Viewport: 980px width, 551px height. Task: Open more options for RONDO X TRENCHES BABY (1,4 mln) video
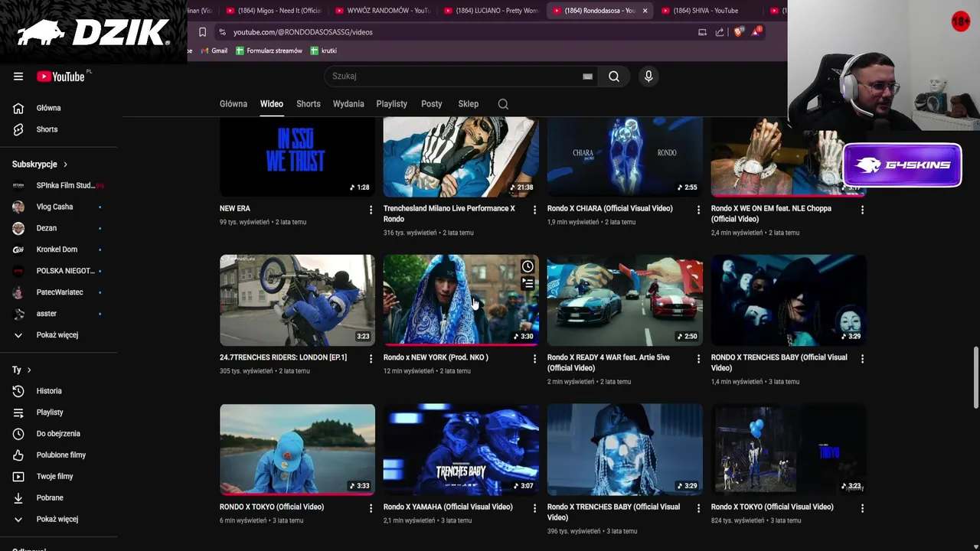click(x=862, y=359)
